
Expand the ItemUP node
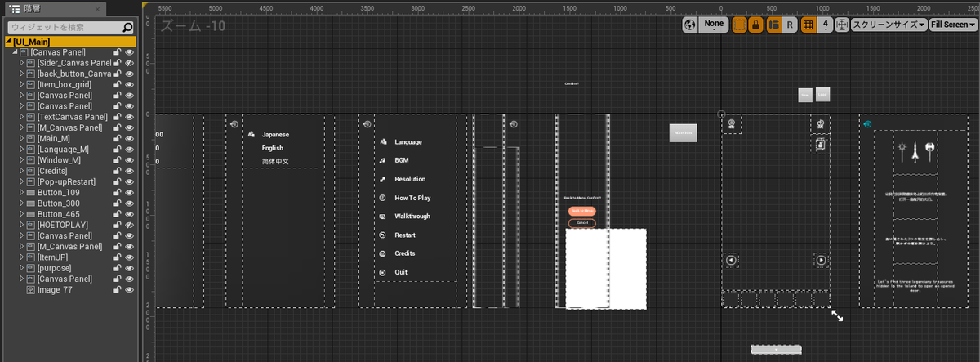coord(22,257)
